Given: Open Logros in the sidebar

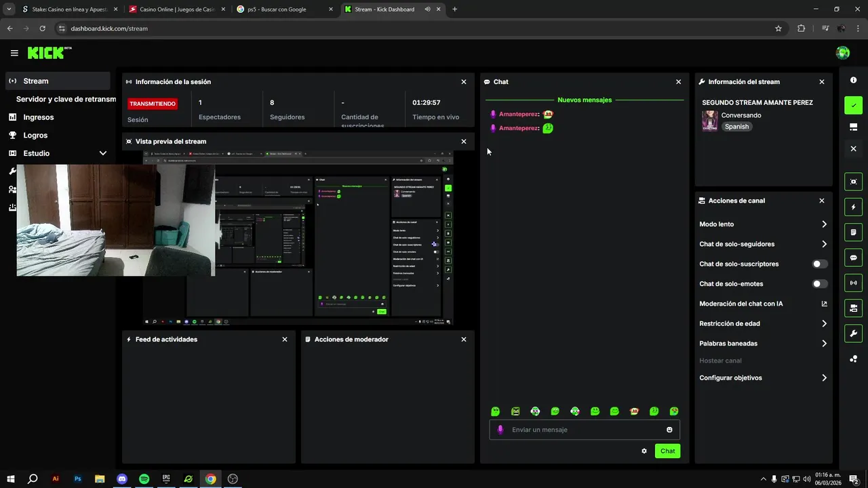Looking at the screenshot, I should pyautogui.click(x=58, y=135).
